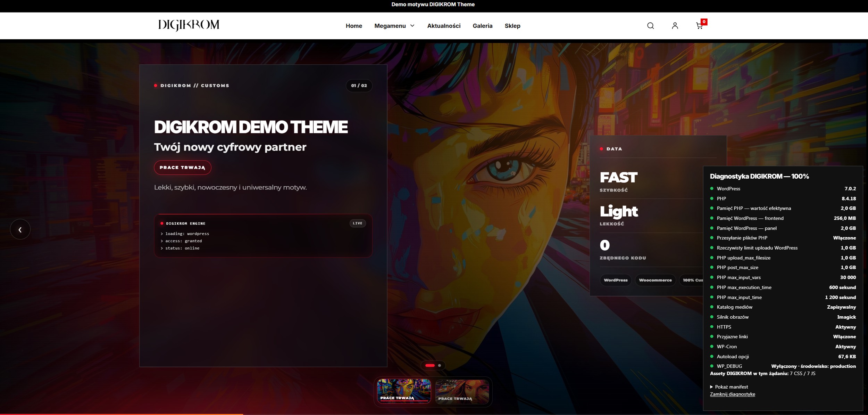The image size is (868, 415).
Task: Open the search magnifier icon
Action: pos(650,26)
